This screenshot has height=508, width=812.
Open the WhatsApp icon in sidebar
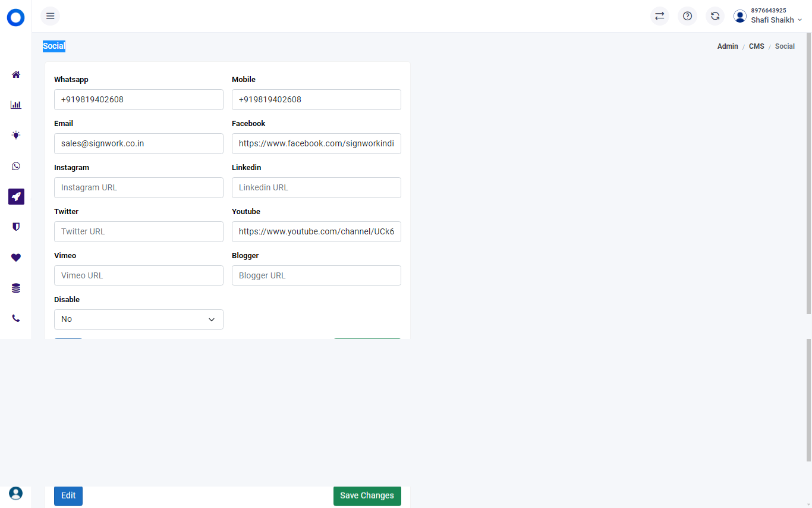point(16,166)
